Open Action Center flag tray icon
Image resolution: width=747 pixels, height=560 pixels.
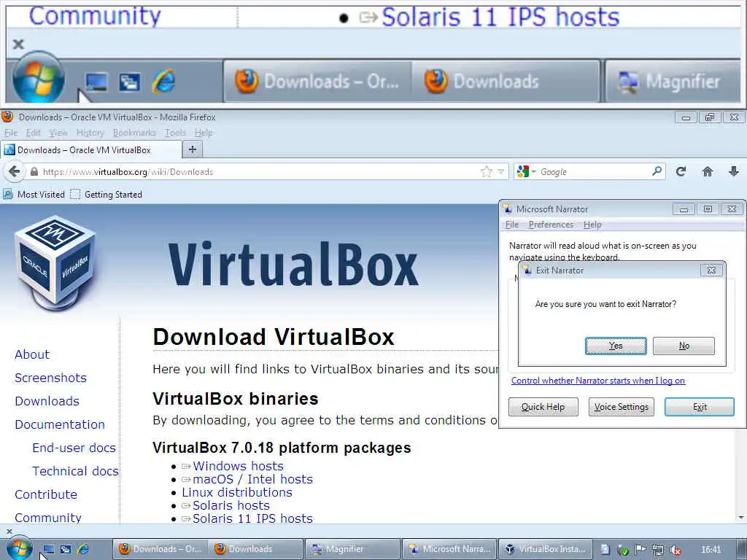[x=640, y=550]
